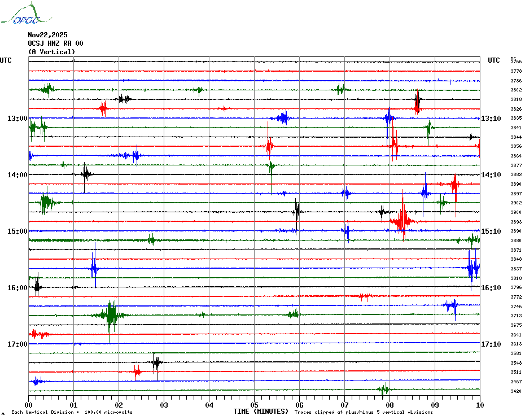Click the 05 minute tick label

pos(254,405)
